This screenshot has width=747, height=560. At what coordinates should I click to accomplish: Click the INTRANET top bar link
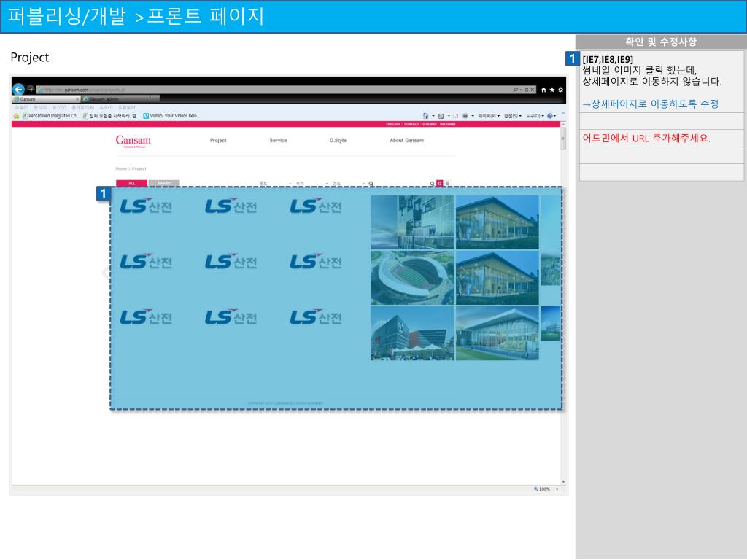pyautogui.click(x=448, y=124)
